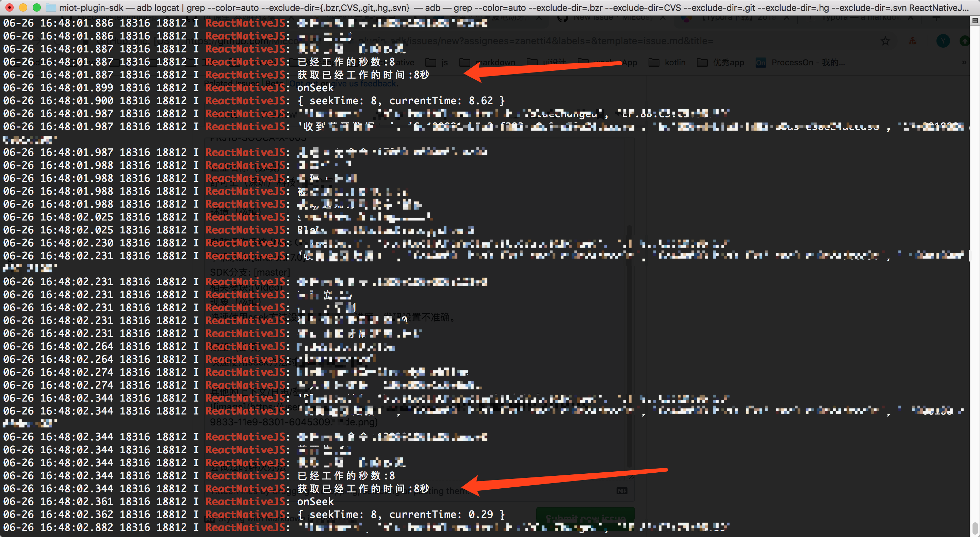The height and width of the screenshot is (537, 980).
Task: Click the folder icon next to the kotlin bookmark
Action: 654,62
